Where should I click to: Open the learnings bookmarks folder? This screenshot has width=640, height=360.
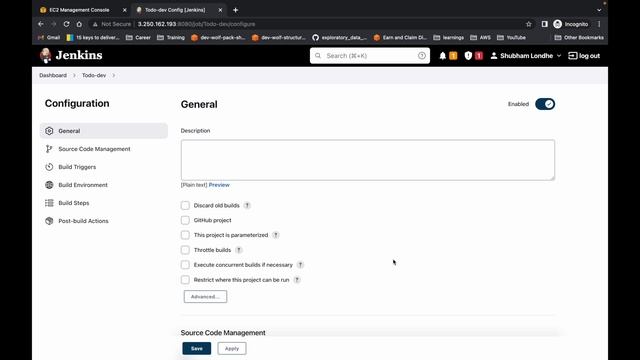tap(448, 38)
